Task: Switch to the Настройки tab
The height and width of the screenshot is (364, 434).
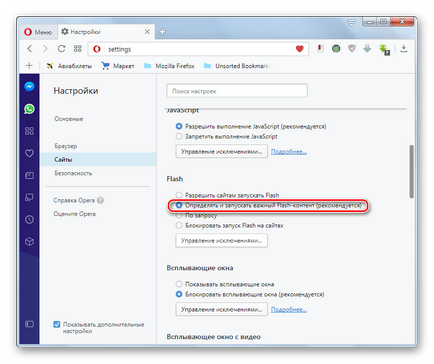Action: click(105, 32)
